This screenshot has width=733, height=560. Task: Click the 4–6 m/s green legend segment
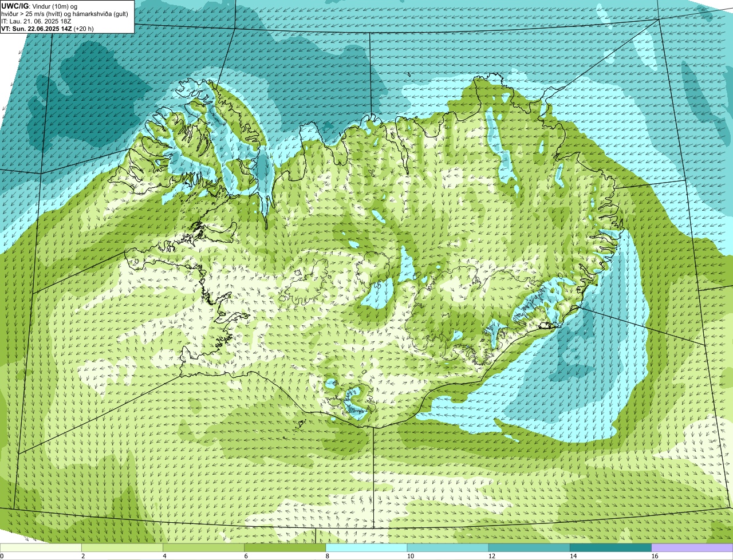(203, 547)
